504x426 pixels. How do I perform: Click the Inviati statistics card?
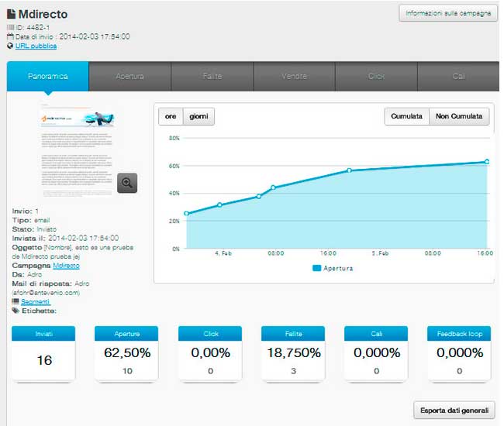click(43, 353)
